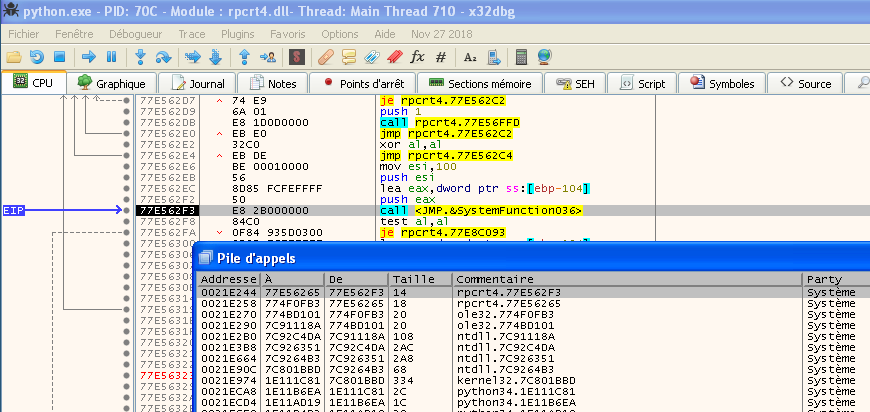The height and width of the screenshot is (412, 870).
Task: Click the Addresse column header in call stack
Action: point(228,279)
